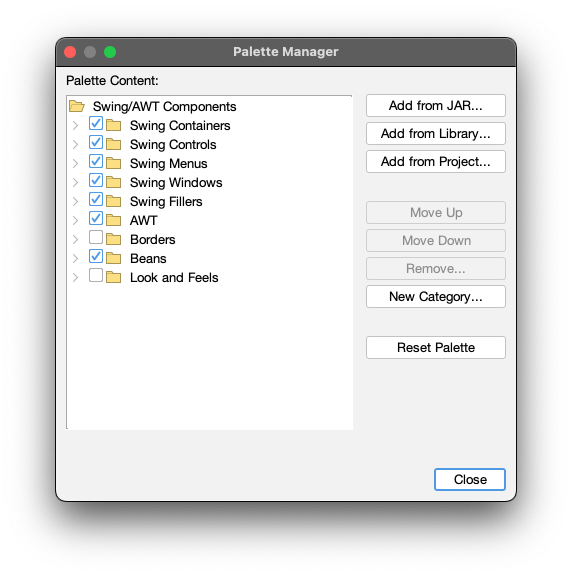572x575 pixels.
Task: Click the green zoom window button
Action: (x=110, y=52)
